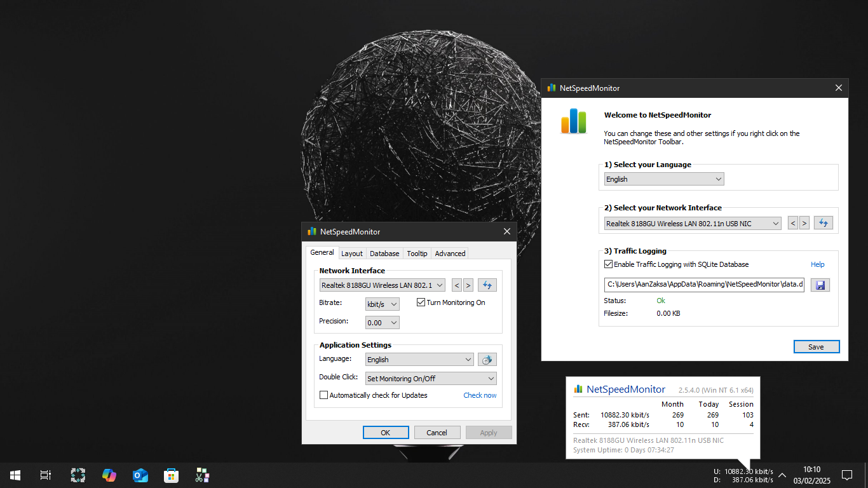Image resolution: width=868 pixels, height=488 pixels.
Task: Open Task View on taskbar
Action: pyautogui.click(x=46, y=475)
